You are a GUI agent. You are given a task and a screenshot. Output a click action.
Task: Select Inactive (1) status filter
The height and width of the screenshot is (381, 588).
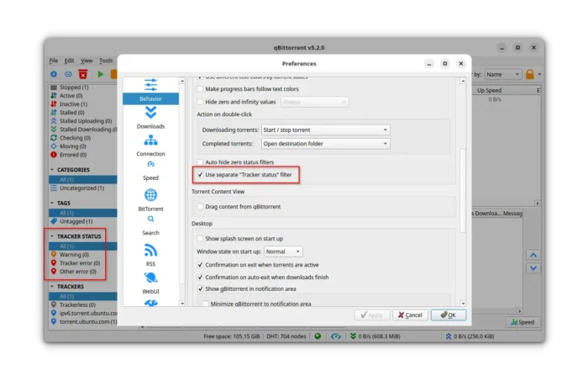tap(69, 104)
